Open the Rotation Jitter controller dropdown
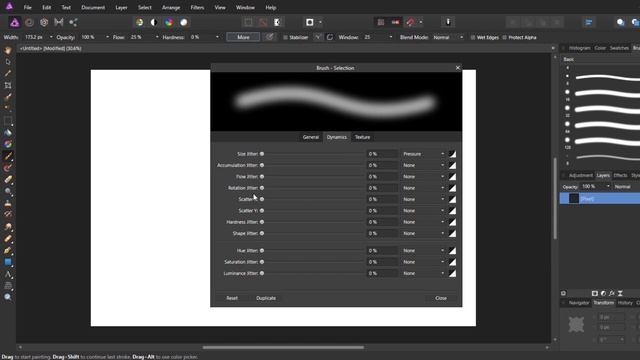The width and height of the screenshot is (640, 360). (x=423, y=188)
